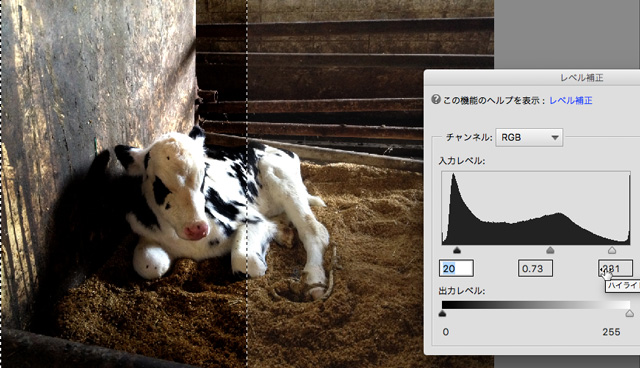The width and height of the screenshot is (640, 368).
Task: Click the help question mark icon
Action: 436,100
